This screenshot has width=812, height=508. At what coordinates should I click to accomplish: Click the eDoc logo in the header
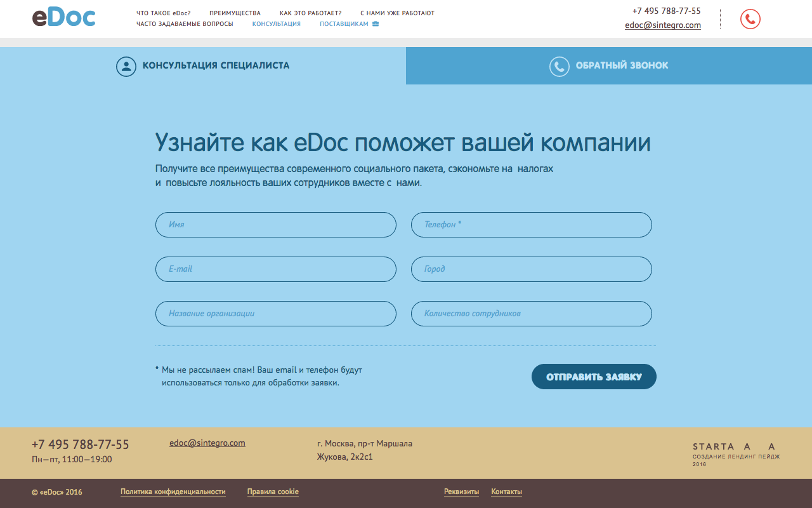point(63,17)
